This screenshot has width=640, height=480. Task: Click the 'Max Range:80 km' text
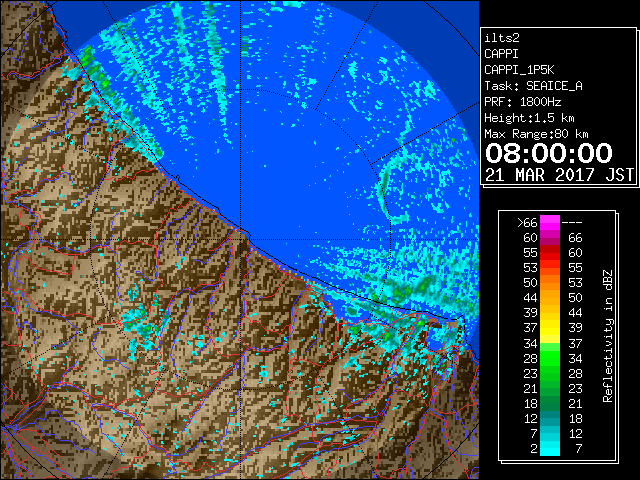click(x=536, y=134)
